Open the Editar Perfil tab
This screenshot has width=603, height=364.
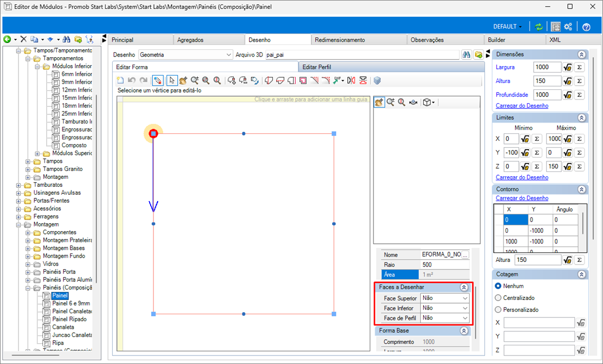click(316, 67)
